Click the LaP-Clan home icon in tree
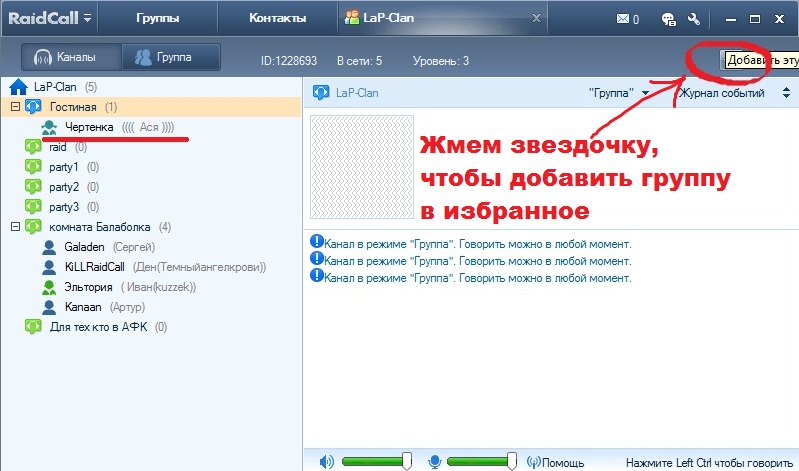This screenshot has width=799, height=471. tap(18, 87)
